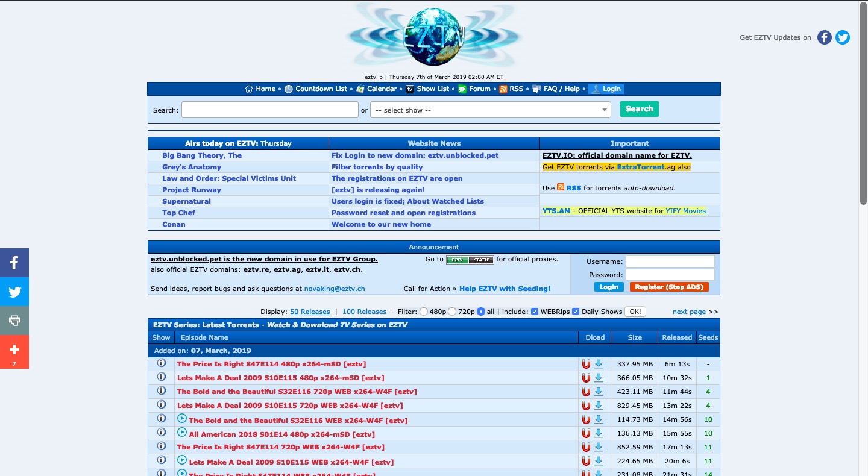868x476 pixels.
Task: Click the Password input field
Action: [x=670, y=275]
